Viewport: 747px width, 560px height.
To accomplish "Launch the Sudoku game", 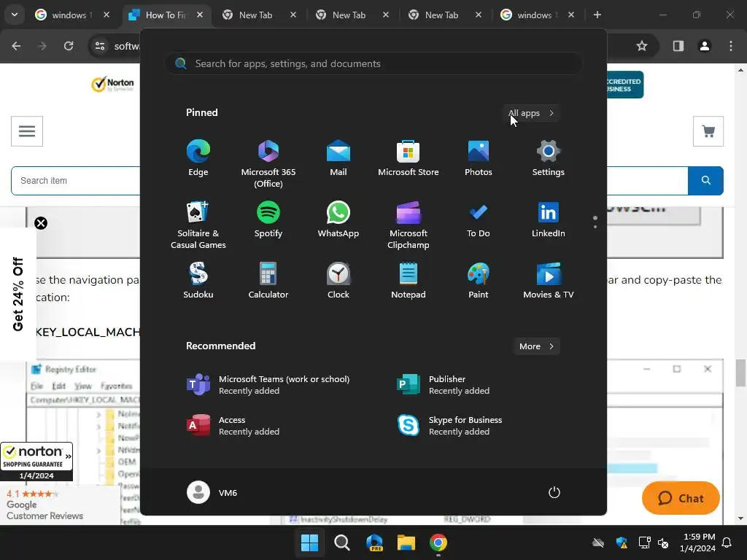I will pos(198,281).
